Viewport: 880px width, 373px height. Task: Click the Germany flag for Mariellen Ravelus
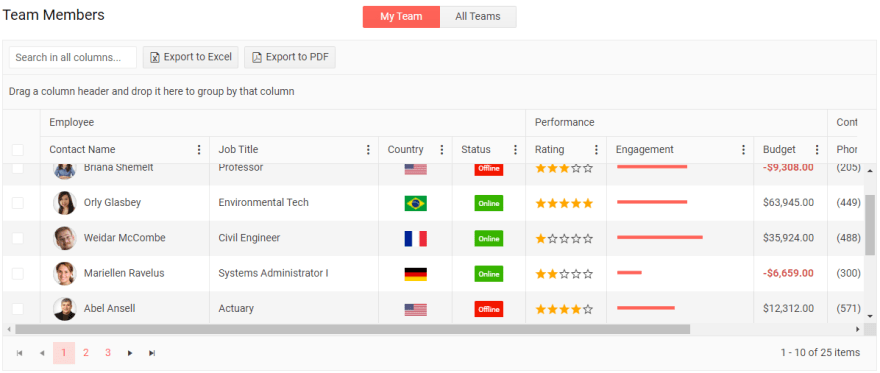tap(415, 274)
